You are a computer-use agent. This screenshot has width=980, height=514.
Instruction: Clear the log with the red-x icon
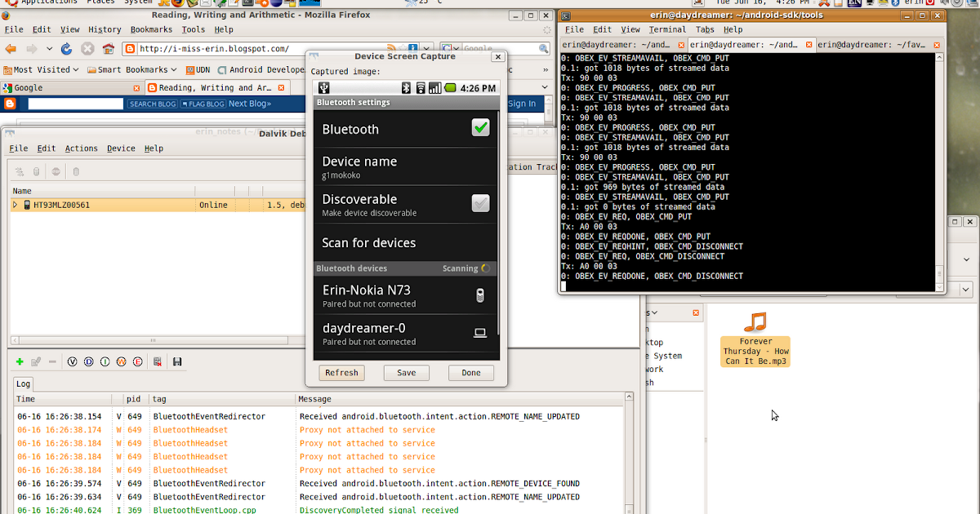158,361
